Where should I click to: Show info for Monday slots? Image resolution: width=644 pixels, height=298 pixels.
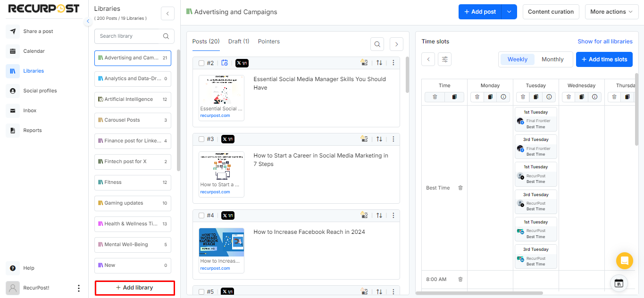click(x=503, y=97)
